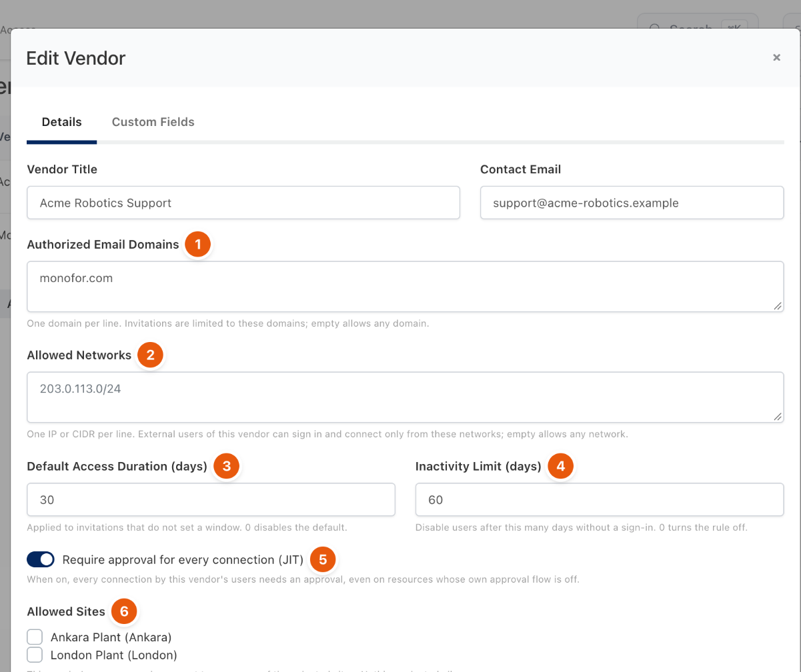The height and width of the screenshot is (672, 801).
Task: Check the London Plant site checkbox
Action: click(35, 654)
